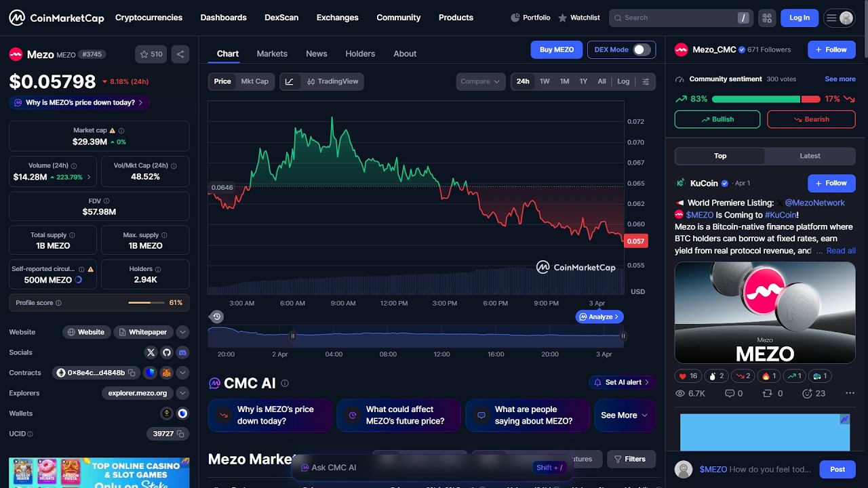This screenshot has width=868, height=488.
Task: Expand the Explorers list
Action: coord(183,393)
